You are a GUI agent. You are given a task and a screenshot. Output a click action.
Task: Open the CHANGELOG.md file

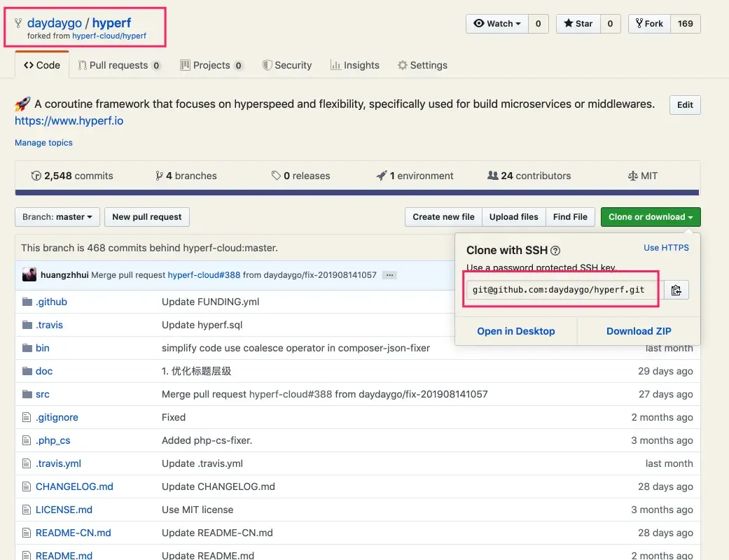click(74, 486)
